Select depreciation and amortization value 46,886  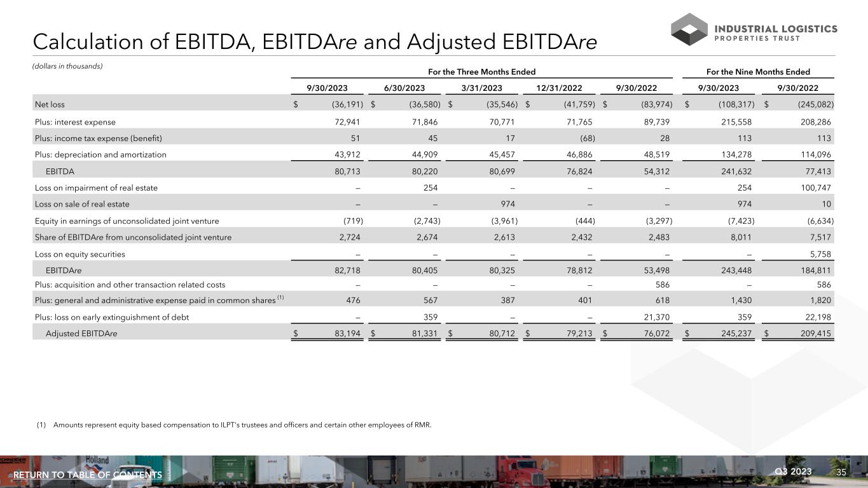(x=578, y=154)
